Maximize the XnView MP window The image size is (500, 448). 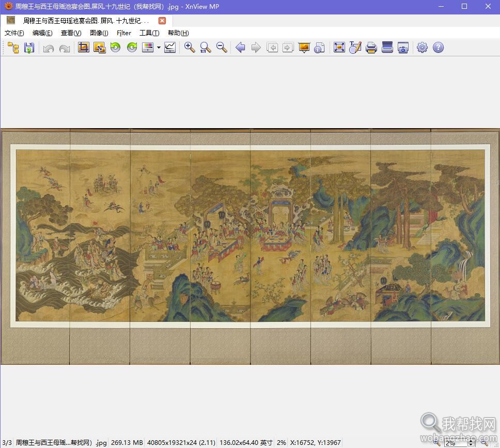click(464, 6)
